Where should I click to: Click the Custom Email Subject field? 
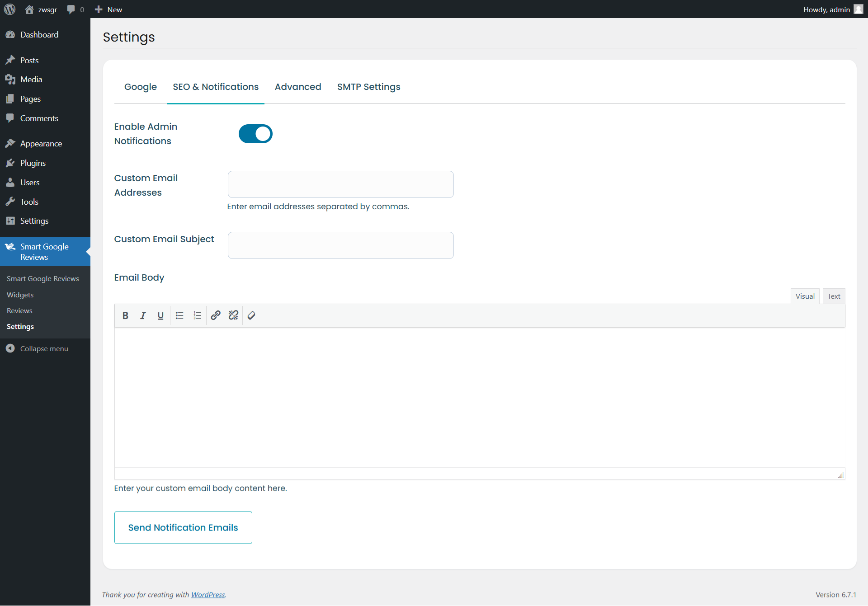point(341,245)
